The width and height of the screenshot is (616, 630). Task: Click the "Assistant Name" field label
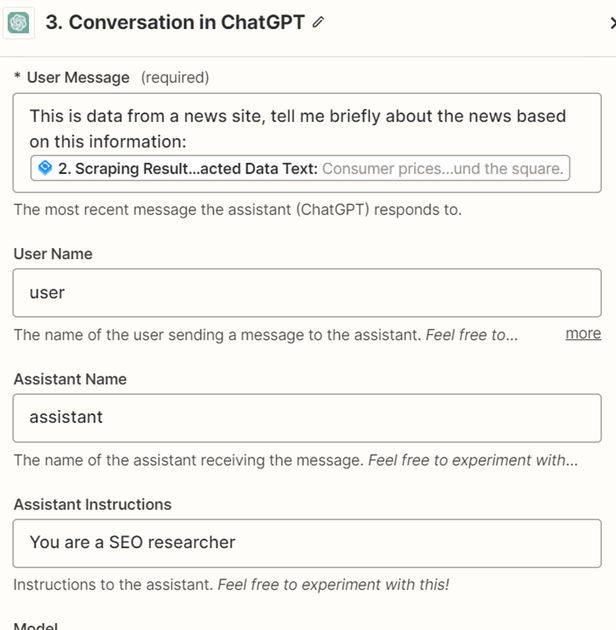70,379
